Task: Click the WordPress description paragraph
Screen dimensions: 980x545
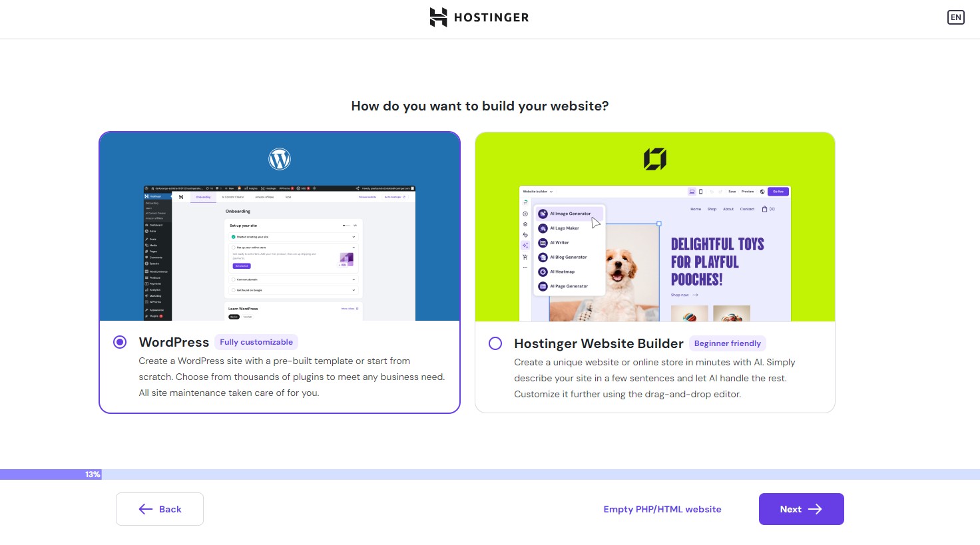Action: 292,377
